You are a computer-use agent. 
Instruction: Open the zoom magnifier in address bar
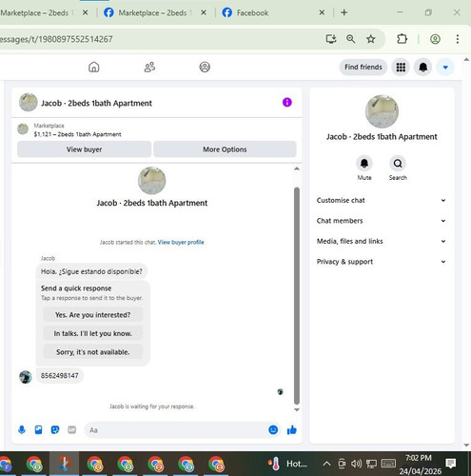(350, 39)
